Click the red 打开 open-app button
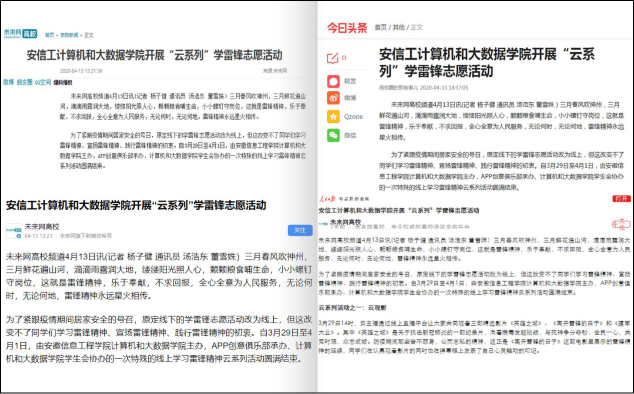 pos(621,199)
